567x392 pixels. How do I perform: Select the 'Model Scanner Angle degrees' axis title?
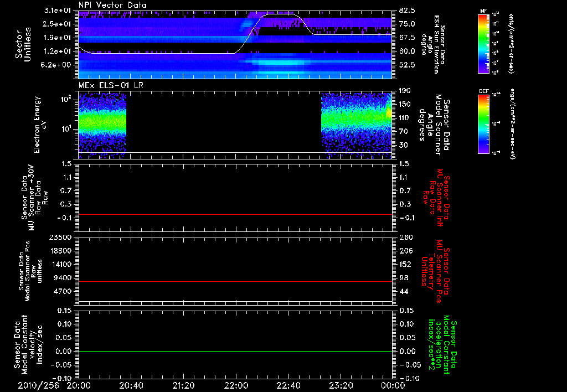(434, 125)
